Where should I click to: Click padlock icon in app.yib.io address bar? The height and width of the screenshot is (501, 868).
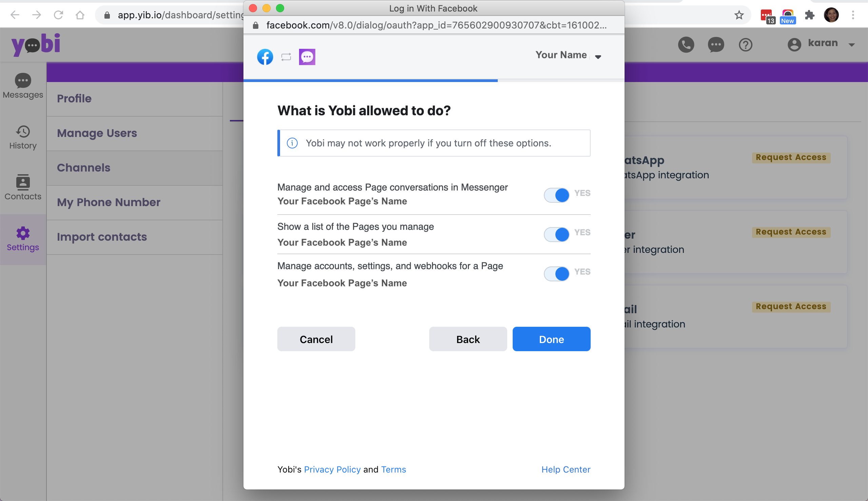(x=107, y=15)
